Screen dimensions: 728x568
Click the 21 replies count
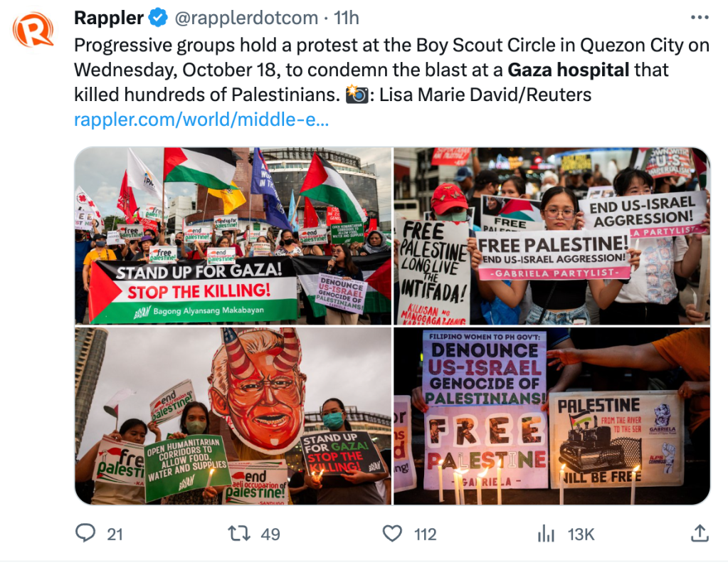pos(115,534)
